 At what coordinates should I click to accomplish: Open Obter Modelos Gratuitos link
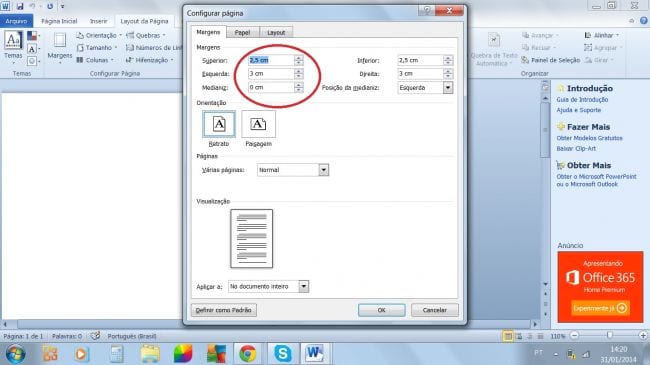point(589,138)
